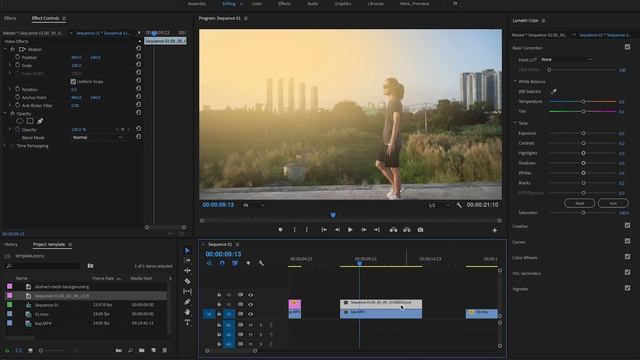Open button editor plus icon

495,230
